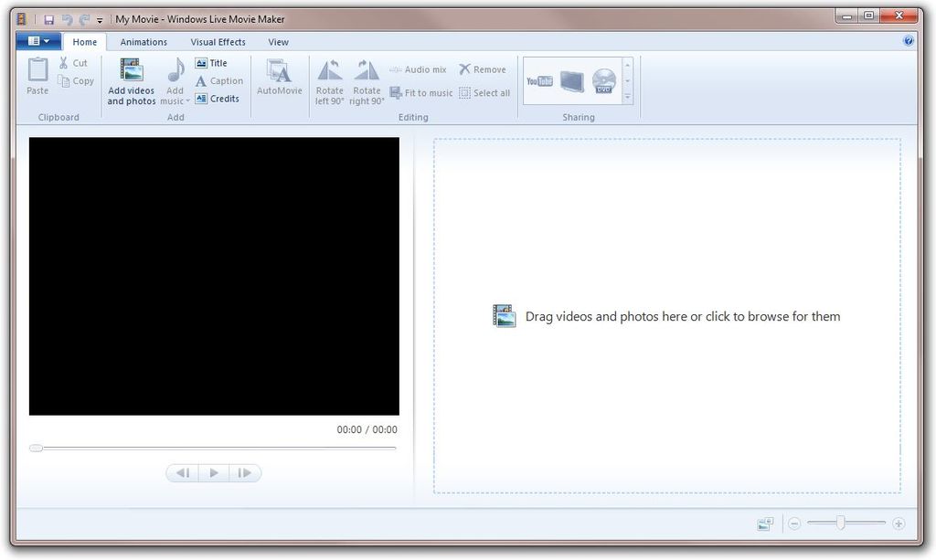Image resolution: width=936 pixels, height=560 pixels.
Task: Click the zoom in plus button
Action: click(x=899, y=523)
